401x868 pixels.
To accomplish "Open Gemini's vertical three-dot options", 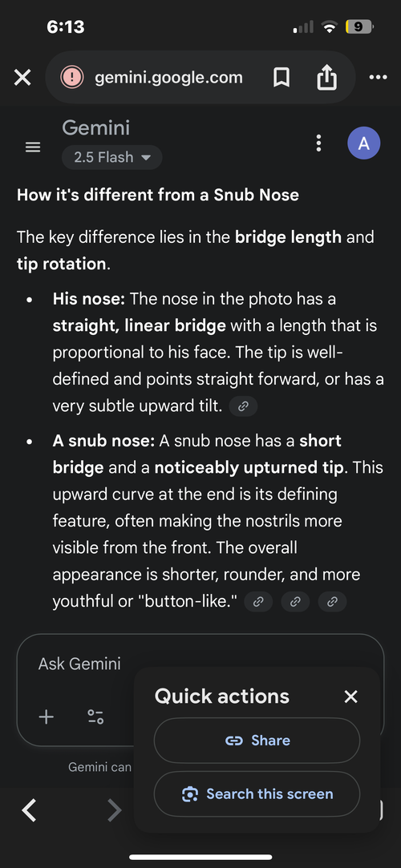I will tap(318, 143).
